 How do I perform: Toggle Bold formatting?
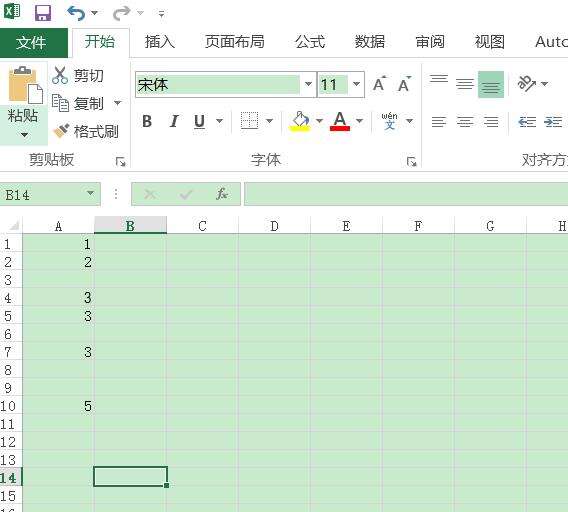point(147,121)
